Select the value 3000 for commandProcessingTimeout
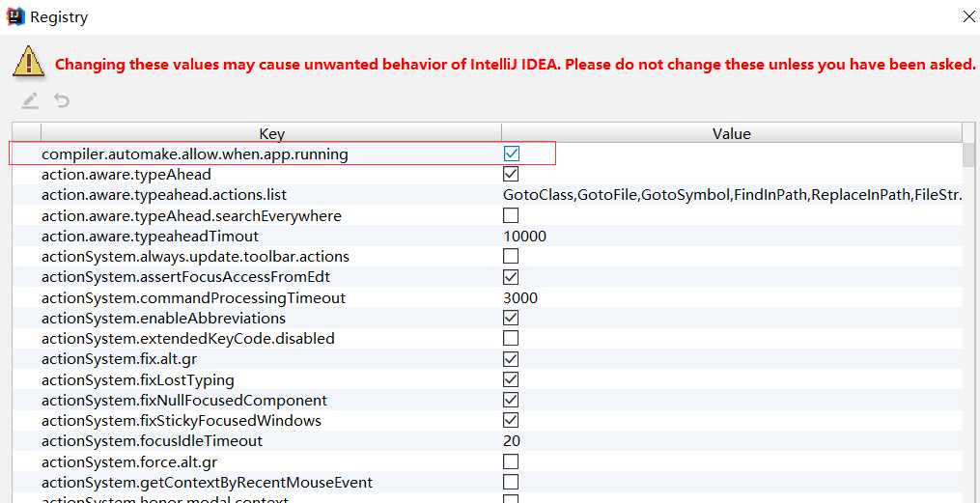980x503 pixels. [x=520, y=297]
